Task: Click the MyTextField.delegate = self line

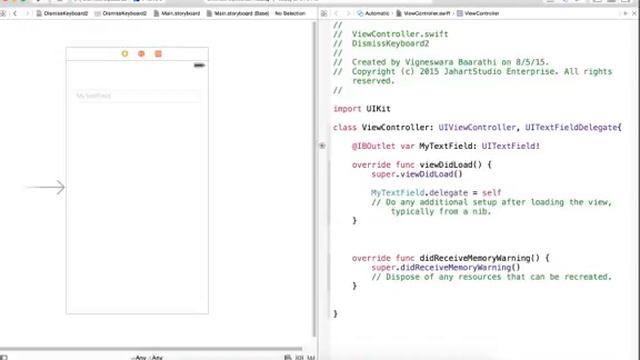Action: (x=436, y=193)
